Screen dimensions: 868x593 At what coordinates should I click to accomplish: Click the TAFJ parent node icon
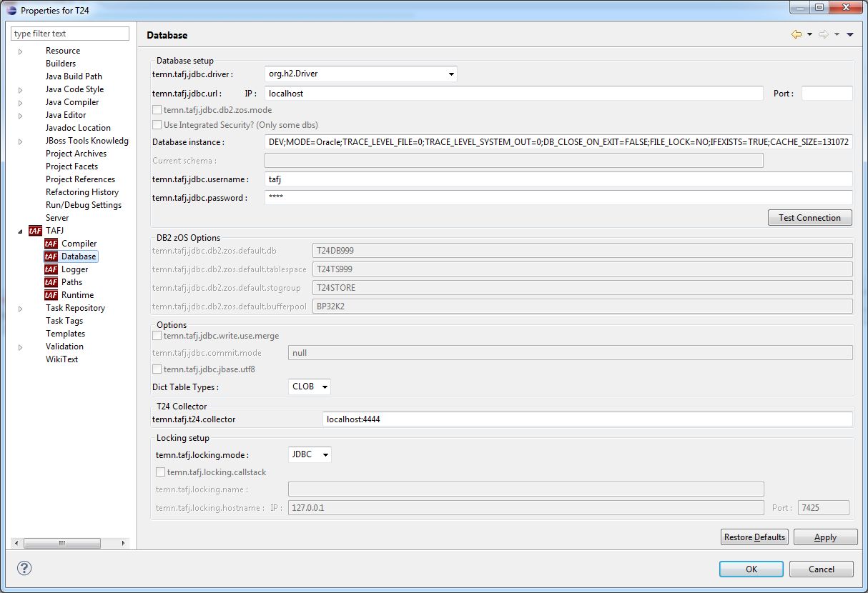click(x=35, y=231)
